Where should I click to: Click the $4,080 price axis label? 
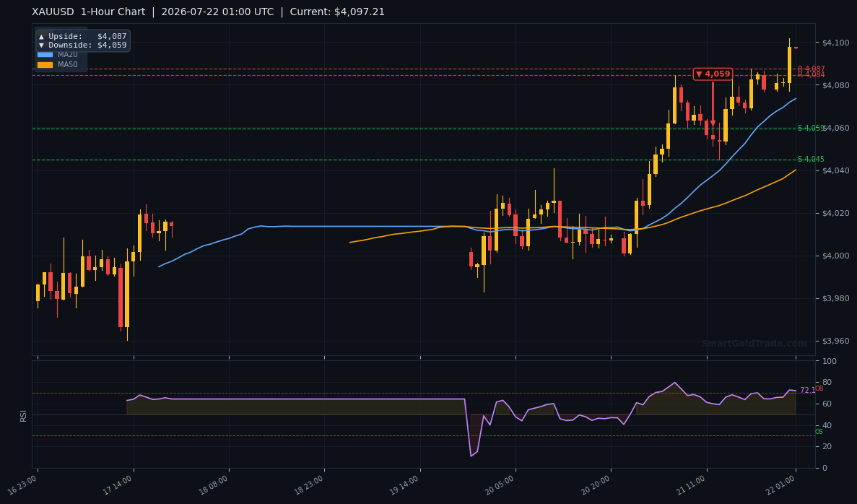(835, 85)
